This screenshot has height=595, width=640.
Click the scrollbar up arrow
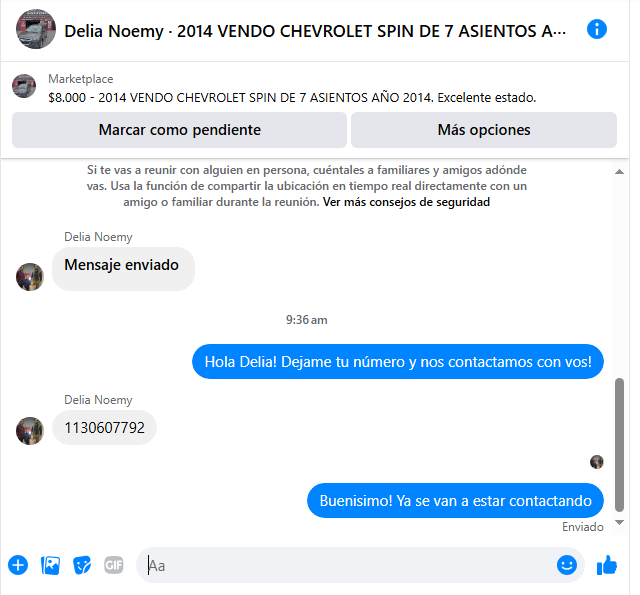pos(619,172)
